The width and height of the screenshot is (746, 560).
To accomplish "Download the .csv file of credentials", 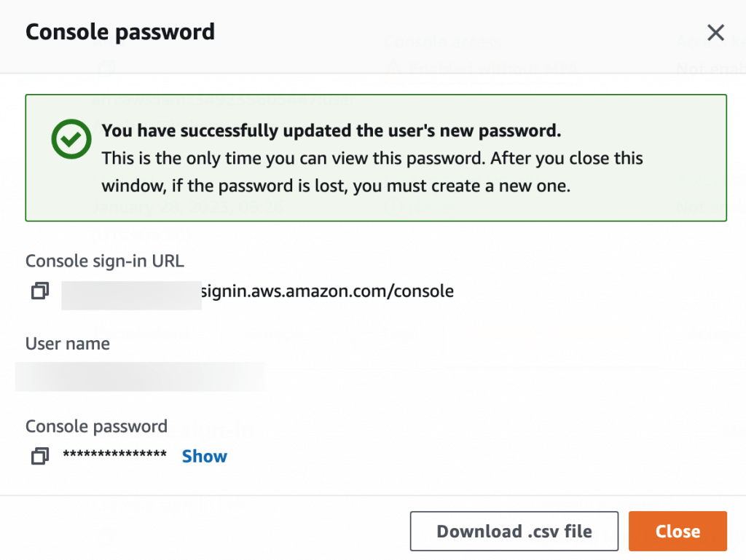I will [x=514, y=531].
